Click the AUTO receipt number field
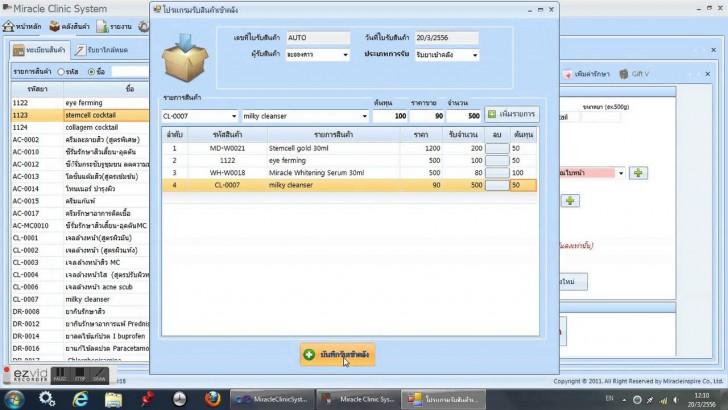Screen dimensions: 728x410 tap(318, 38)
